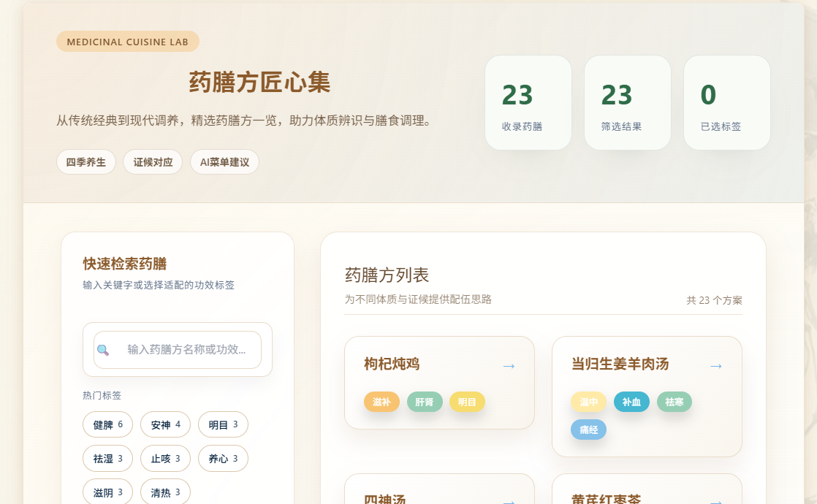Viewport: 817px width, 504px height.
Task: Click the 四季养生 pill
Action: pos(86,162)
